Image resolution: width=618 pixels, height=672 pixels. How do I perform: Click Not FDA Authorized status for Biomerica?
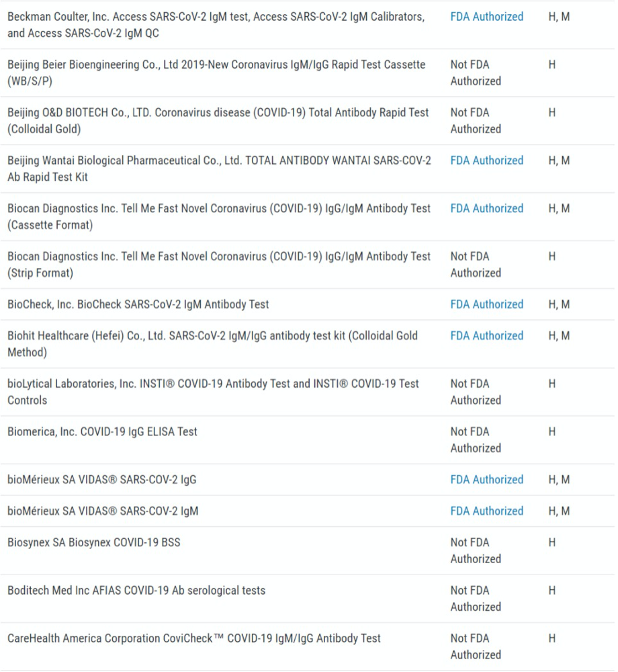(x=476, y=440)
